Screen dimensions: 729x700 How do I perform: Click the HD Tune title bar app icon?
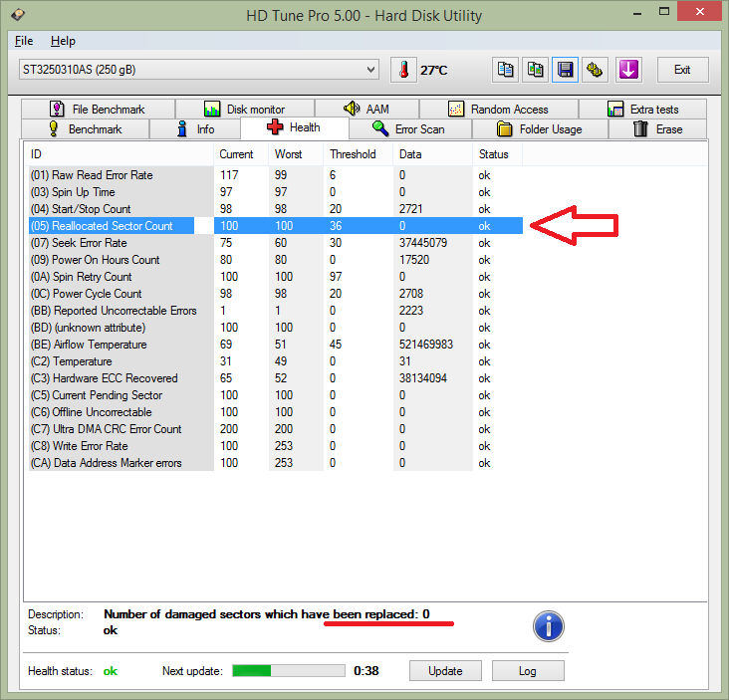18,14
